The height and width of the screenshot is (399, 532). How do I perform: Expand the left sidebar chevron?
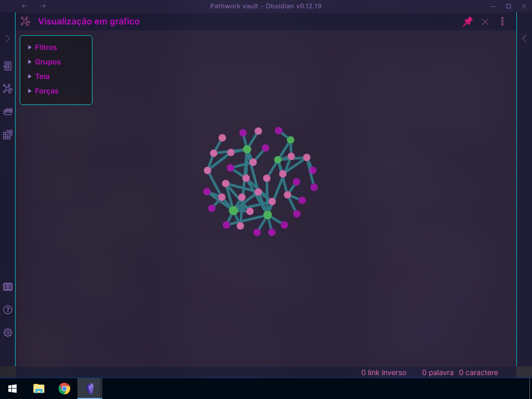click(7, 38)
